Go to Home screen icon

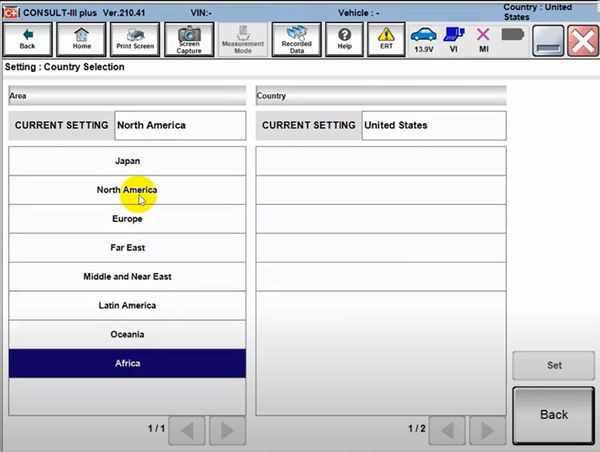pos(81,39)
